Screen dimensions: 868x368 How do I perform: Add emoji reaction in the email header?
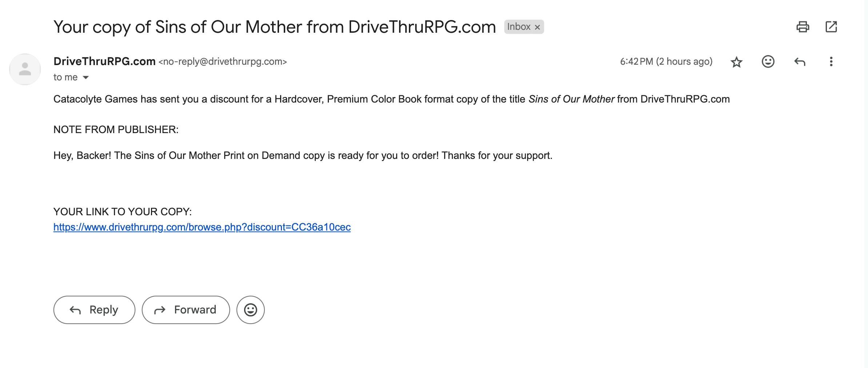click(768, 61)
